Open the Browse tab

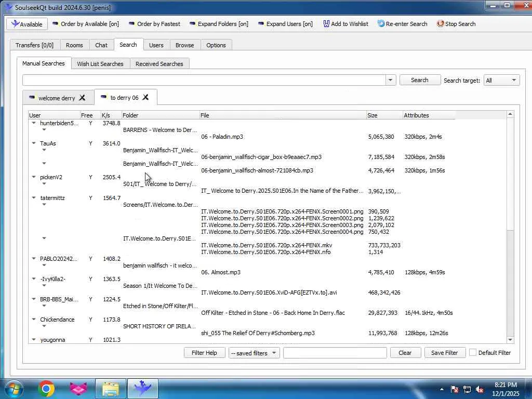pyautogui.click(x=184, y=45)
